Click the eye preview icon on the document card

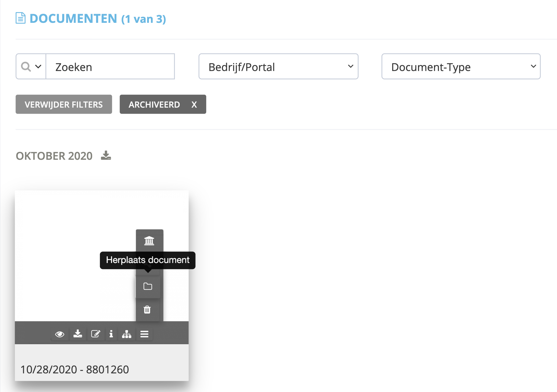[60, 334]
